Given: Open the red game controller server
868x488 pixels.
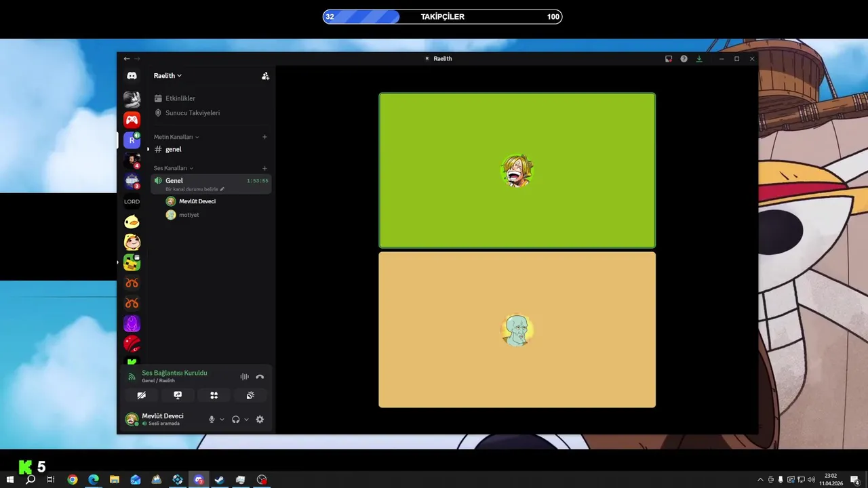Looking at the screenshot, I should 132,120.
